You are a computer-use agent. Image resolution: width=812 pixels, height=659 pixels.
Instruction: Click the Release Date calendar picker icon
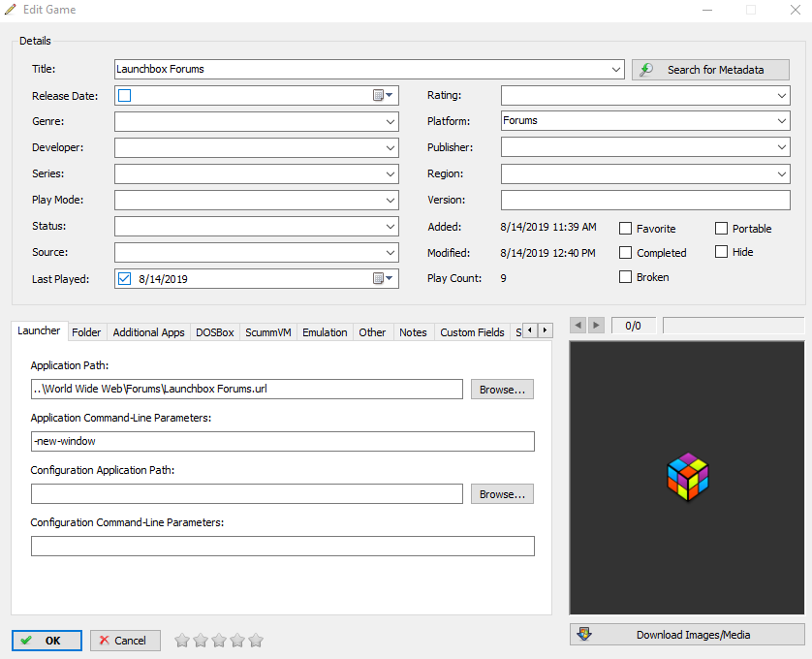(x=383, y=95)
